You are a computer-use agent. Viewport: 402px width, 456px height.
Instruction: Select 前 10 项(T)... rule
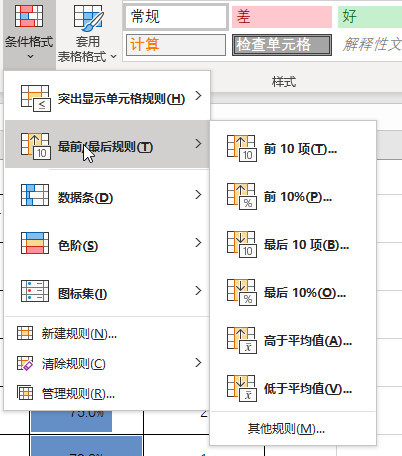(293, 148)
